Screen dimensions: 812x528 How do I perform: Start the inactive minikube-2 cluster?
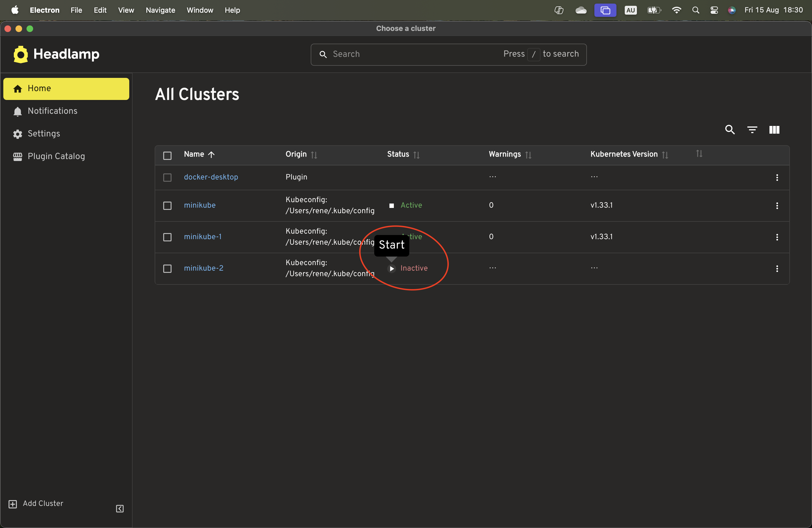pos(391,268)
